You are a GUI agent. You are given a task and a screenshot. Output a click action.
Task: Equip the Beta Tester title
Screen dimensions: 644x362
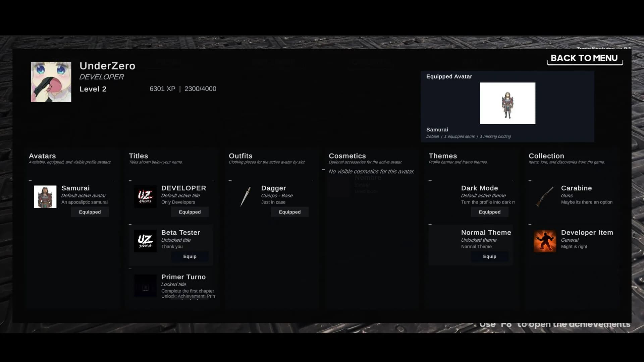coord(190,256)
